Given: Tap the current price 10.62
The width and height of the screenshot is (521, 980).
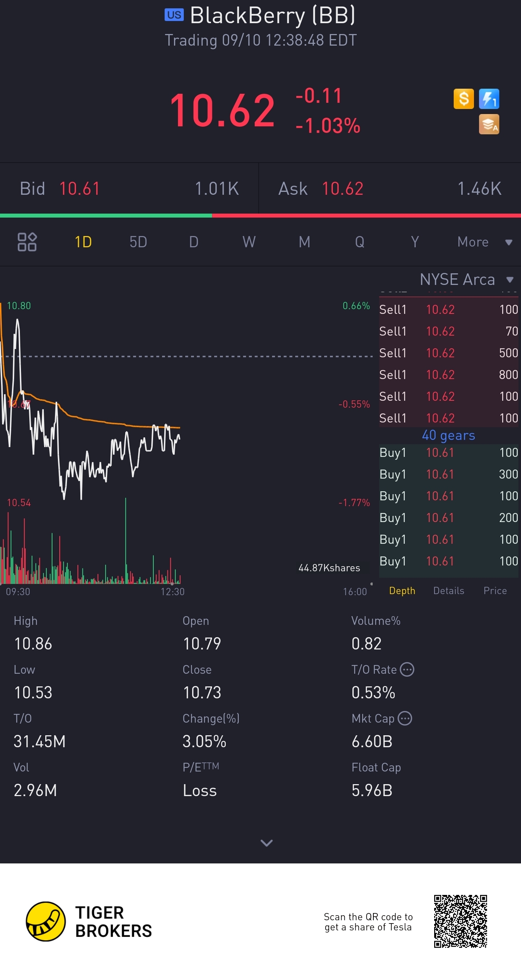Looking at the screenshot, I should point(222,110).
